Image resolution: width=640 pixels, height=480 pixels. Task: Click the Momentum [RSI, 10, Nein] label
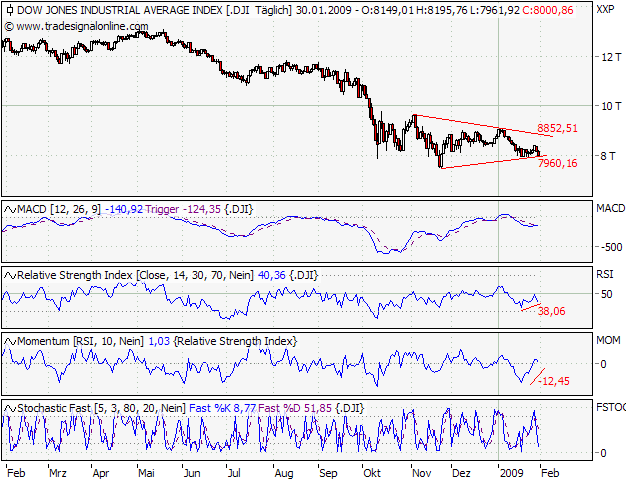coord(80,341)
